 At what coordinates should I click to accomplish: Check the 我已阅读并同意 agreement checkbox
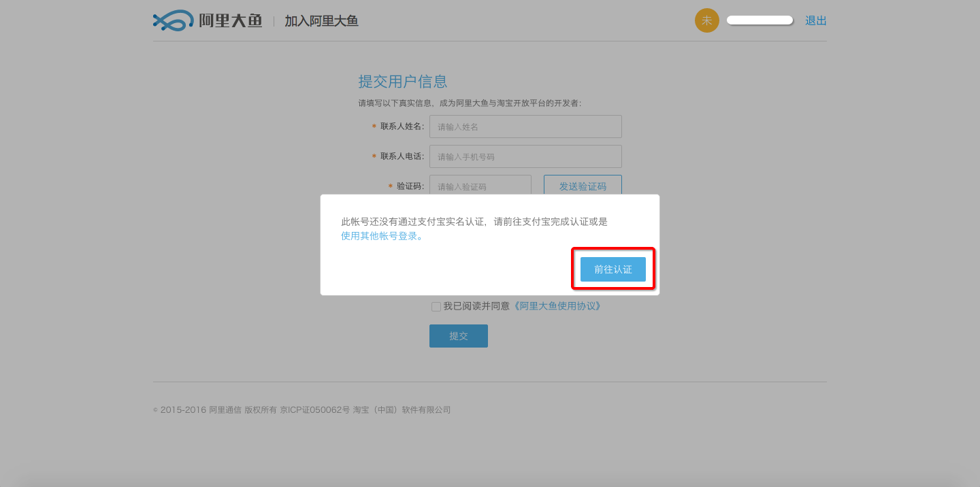point(436,307)
